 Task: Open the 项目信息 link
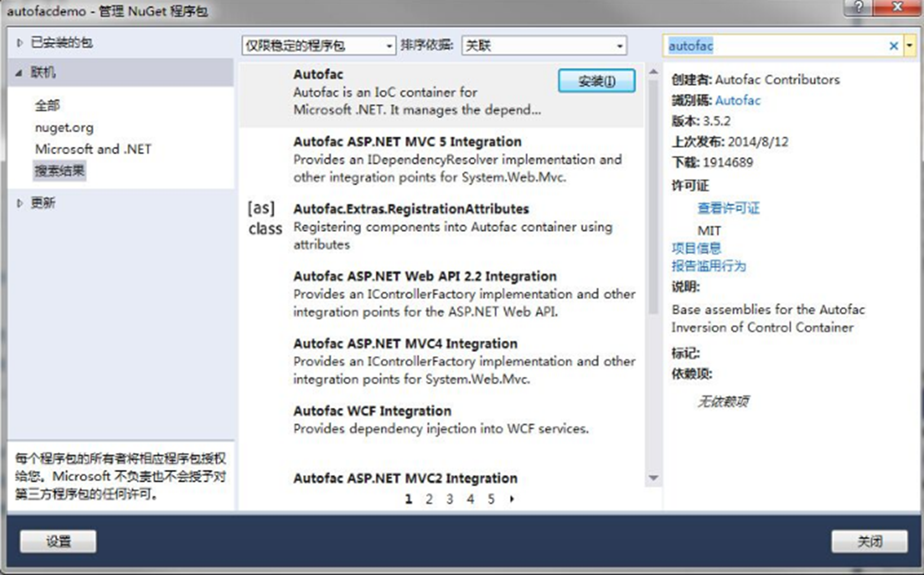[696, 248]
